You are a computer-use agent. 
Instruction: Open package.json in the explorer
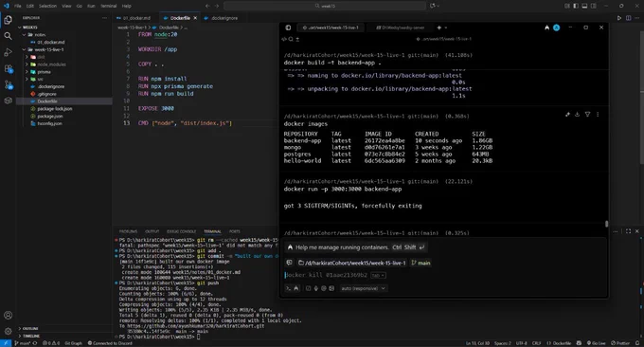(50, 116)
